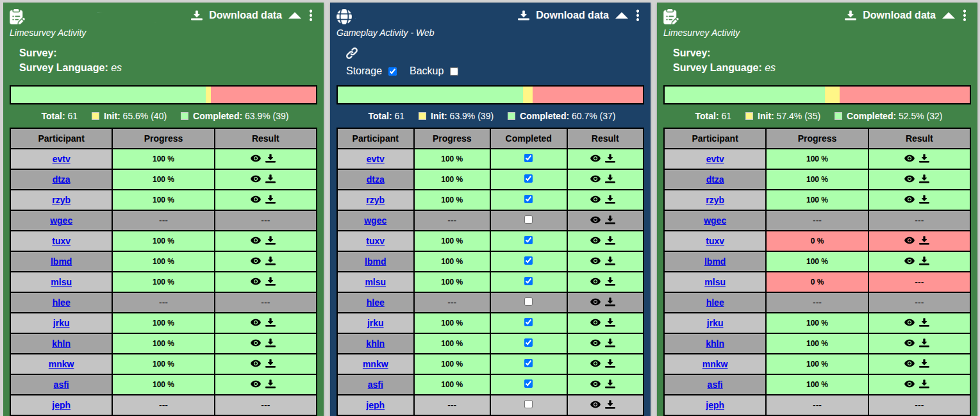Click the clipboard icon of the left Limesurvey panel
This screenshot has width=980, height=416.
(17, 17)
